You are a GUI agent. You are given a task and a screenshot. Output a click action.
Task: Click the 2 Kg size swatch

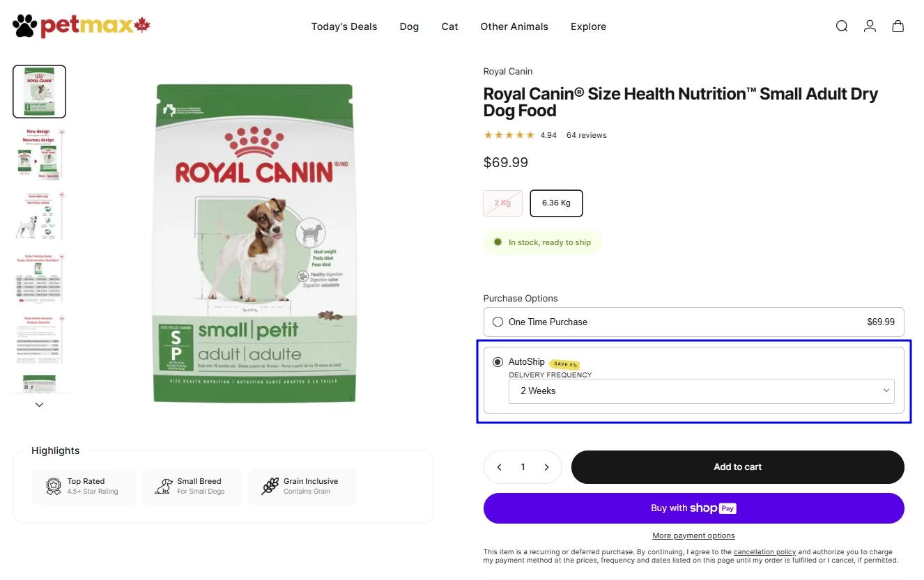502,203
